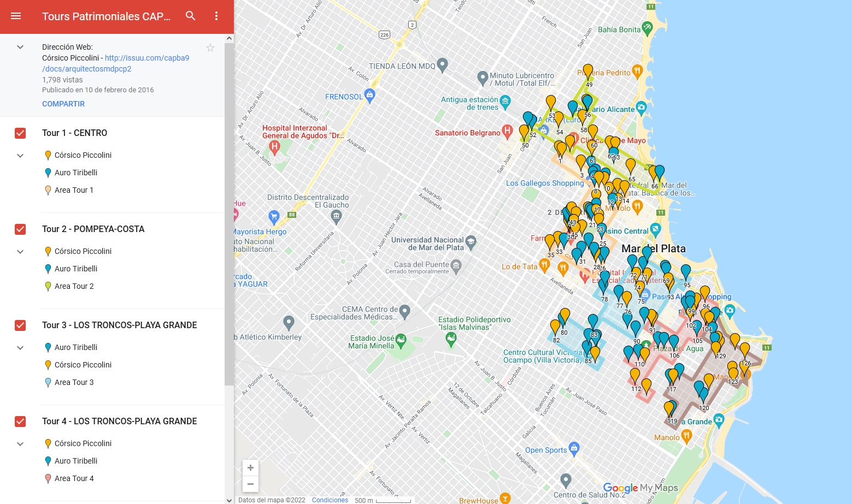
Task: Click the Google My Maps logo
Action: click(x=641, y=488)
